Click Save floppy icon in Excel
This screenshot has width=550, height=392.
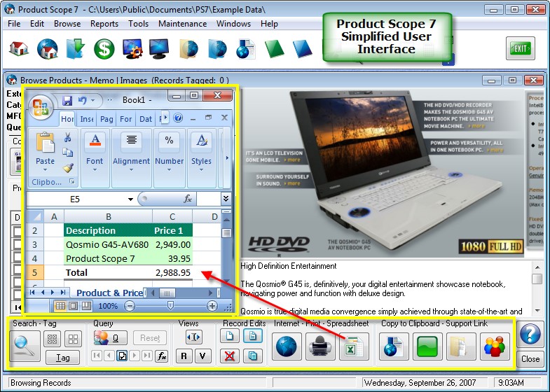pyautogui.click(x=67, y=101)
